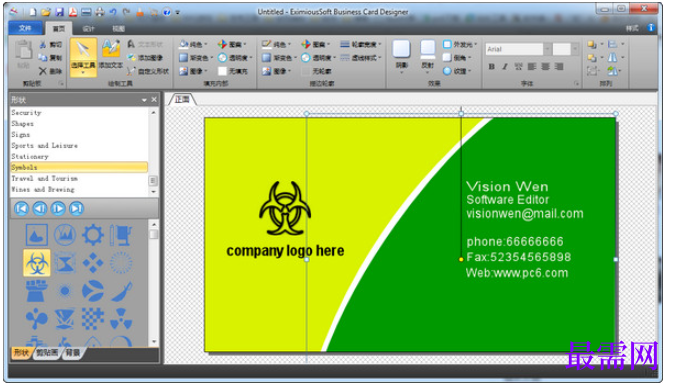Open the dash style dropdown

click(361, 57)
